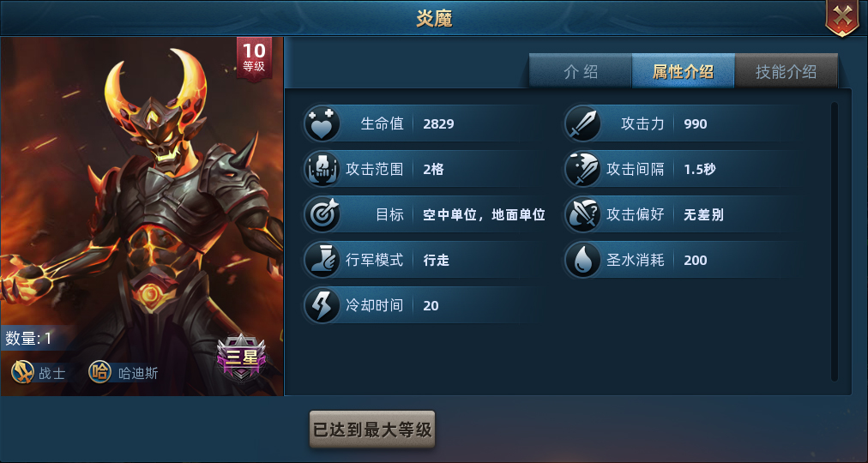Click the trident 战士 class icon
The image size is (868, 463).
pyautogui.click(x=22, y=372)
